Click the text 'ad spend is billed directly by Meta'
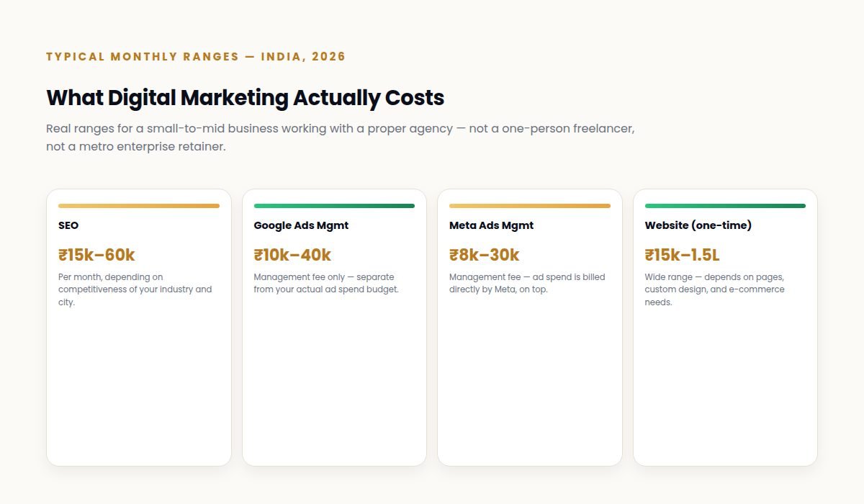 point(527,283)
